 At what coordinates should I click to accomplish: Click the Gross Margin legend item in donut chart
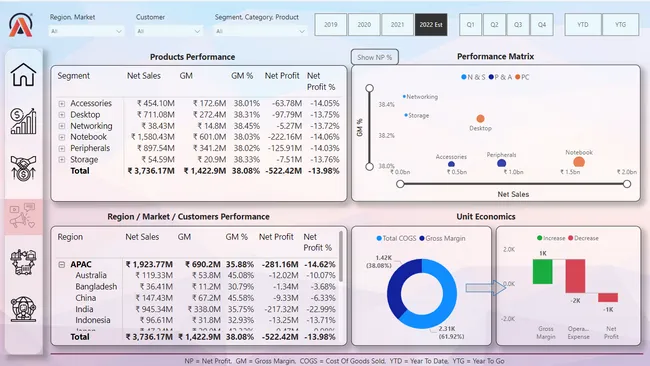442,238
